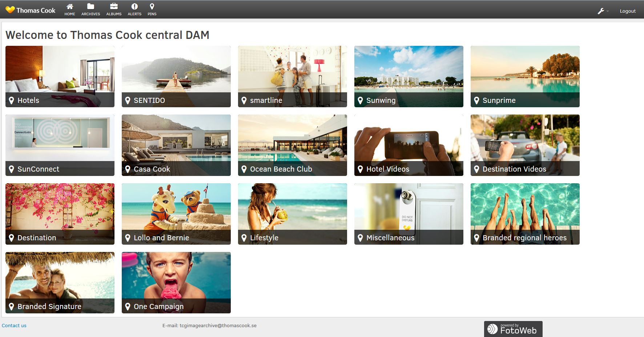Image resolution: width=644 pixels, height=337 pixels.
Task: Click the Welcome to Thomas Cook central DAM heading
Action: [108, 35]
